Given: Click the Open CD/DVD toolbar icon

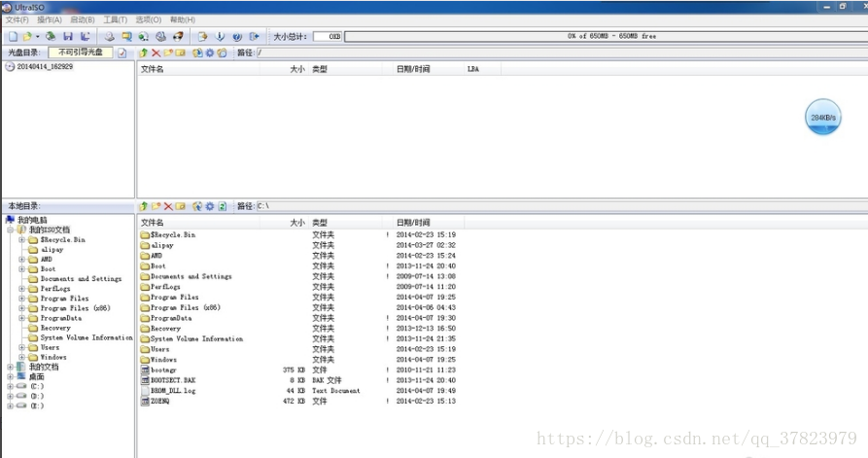Looking at the screenshot, I should pyautogui.click(x=51, y=37).
